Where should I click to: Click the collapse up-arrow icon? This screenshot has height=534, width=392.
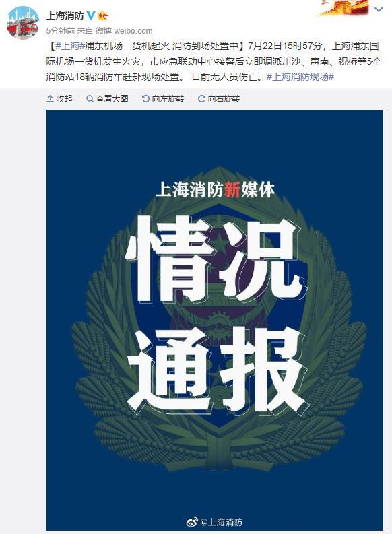(50, 99)
